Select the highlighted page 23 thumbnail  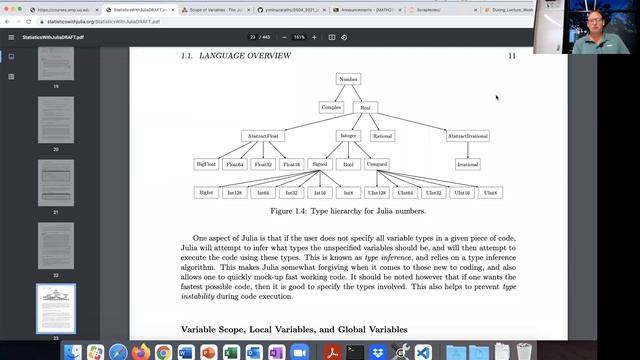[56, 309]
